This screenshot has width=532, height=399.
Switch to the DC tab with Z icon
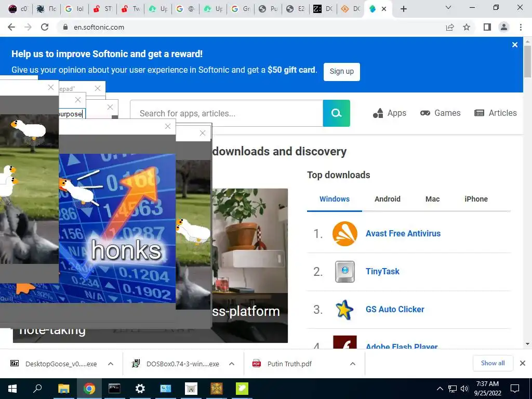coord(323,9)
